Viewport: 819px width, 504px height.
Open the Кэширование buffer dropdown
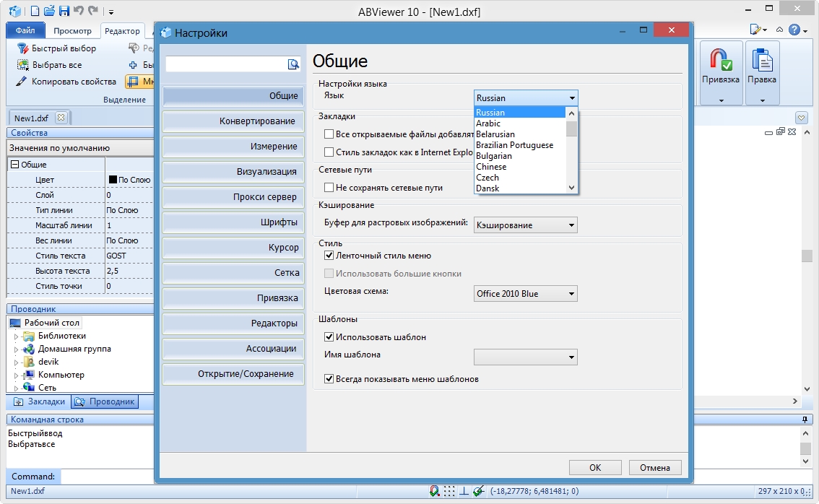tap(525, 225)
